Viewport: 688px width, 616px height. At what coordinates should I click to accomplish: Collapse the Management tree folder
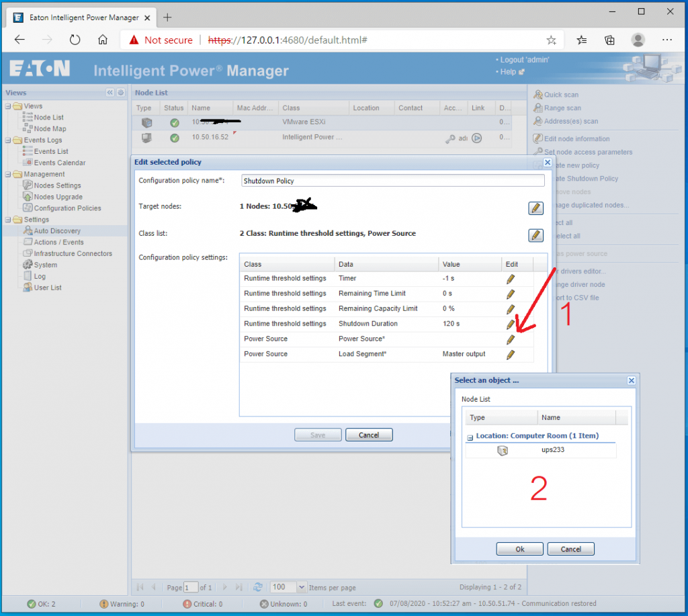click(8, 174)
